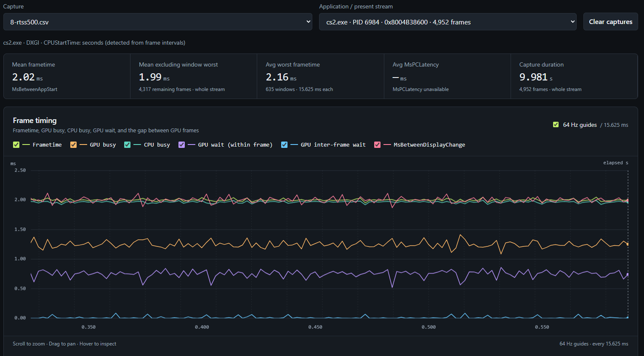Select the Avg worst frametime card
This screenshot has width=644, height=356.
click(x=320, y=76)
